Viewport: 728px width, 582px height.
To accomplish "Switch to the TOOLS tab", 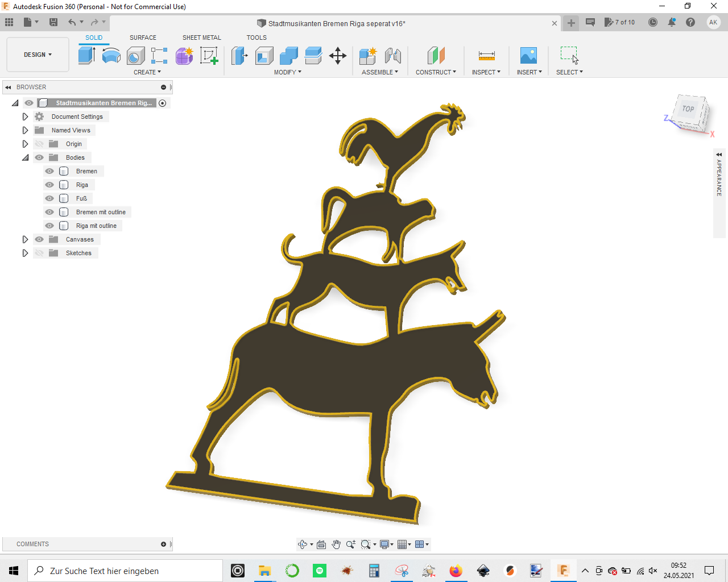I will coord(257,38).
